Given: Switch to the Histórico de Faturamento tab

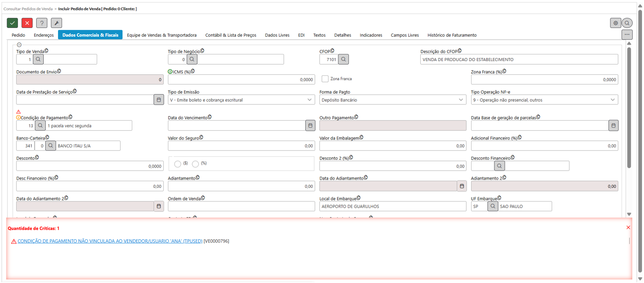Looking at the screenshot, I should (x=452, y=35).
